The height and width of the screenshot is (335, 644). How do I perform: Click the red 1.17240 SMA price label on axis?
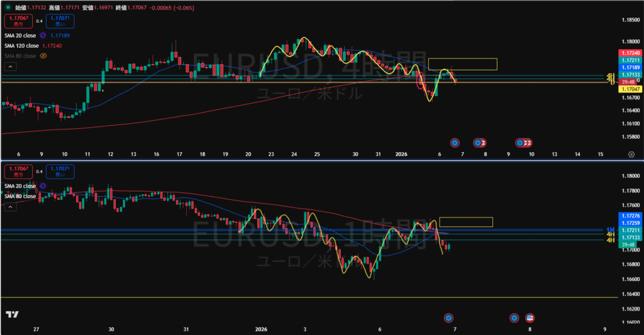630,53
